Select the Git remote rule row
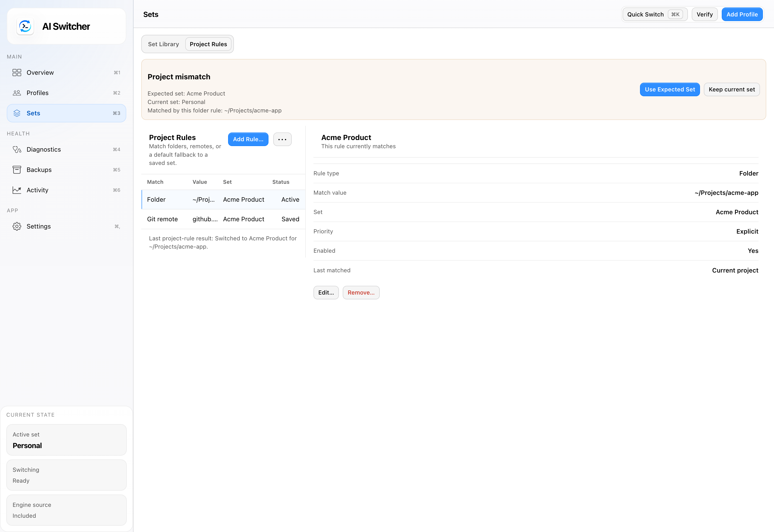 pos(223,219)
